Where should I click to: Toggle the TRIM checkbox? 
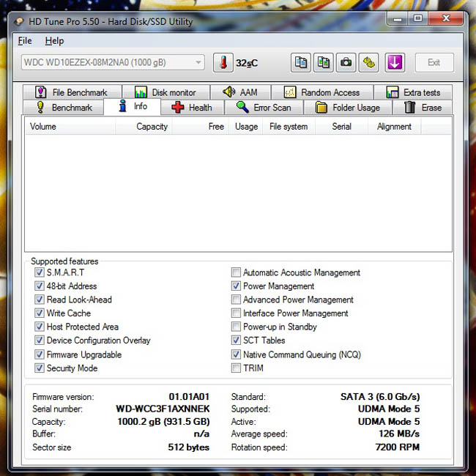pyautogui.click(x=236, y=368)
